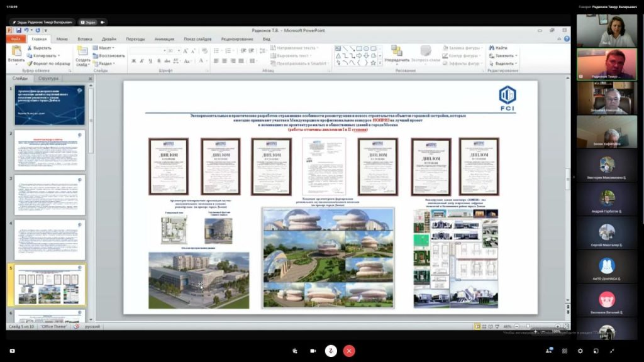Switch to the Структура pane tab
Screen dimensions: 644x362
click(48, 79)
